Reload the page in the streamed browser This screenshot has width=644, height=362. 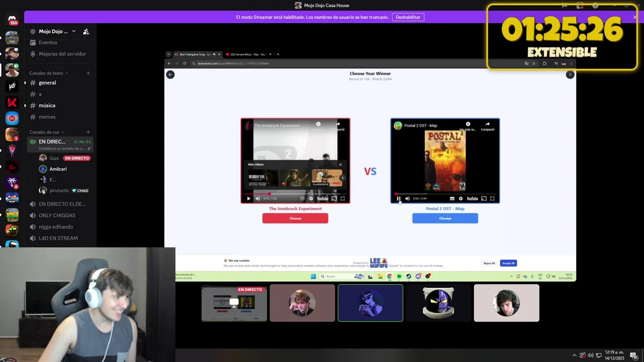click(185, 63)
